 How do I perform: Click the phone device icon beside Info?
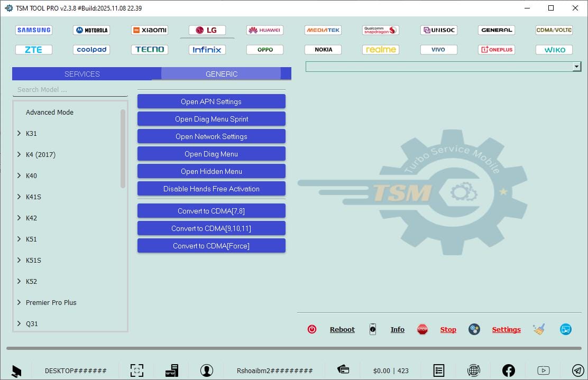[373, 329]
